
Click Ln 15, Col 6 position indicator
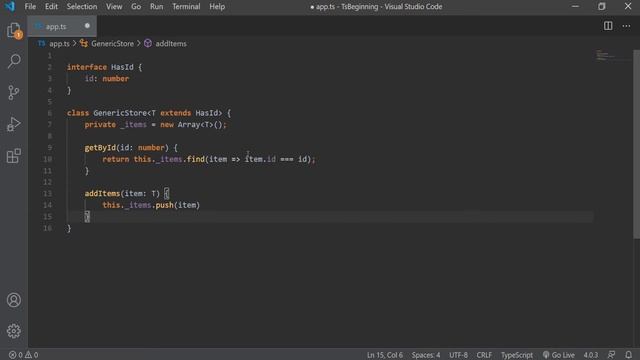pyautogui.click(x=384, y=355)
